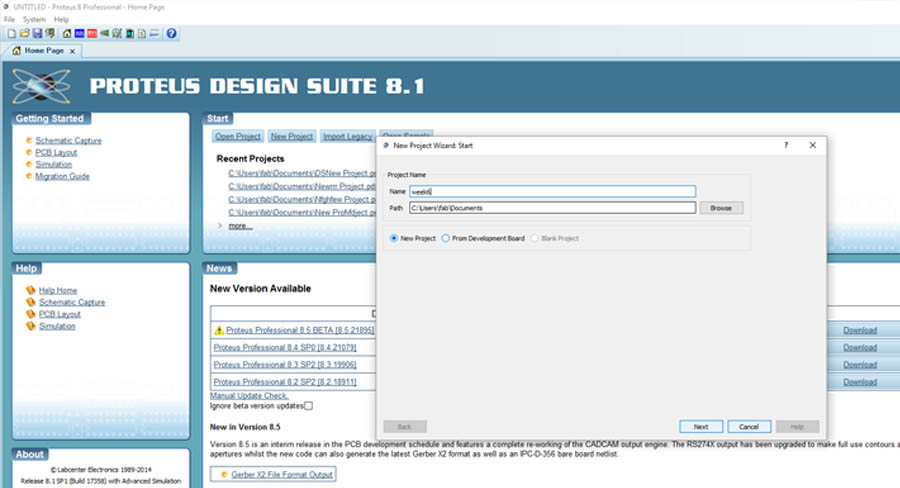Screen dimensions: 900x488
Task: Click the Cancel button in wizard
Action: pos(749,427)
